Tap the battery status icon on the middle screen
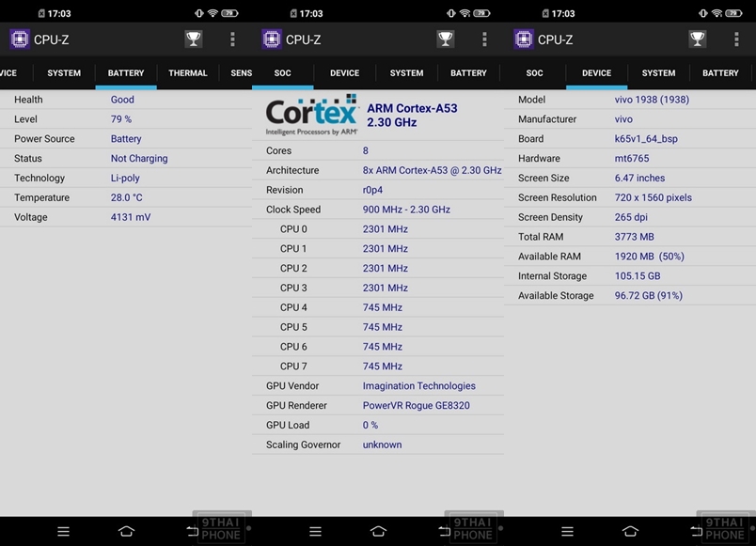The image size is (756, 546). pos(481,13)
